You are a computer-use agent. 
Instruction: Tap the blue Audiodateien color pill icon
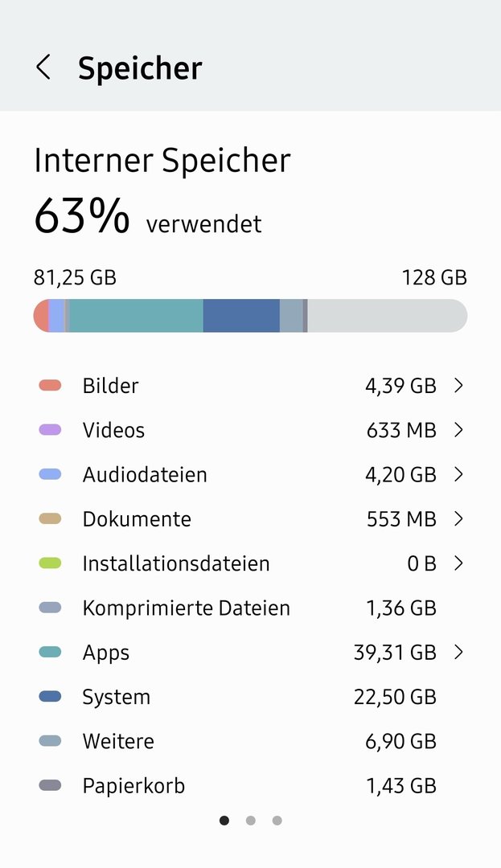50,474
